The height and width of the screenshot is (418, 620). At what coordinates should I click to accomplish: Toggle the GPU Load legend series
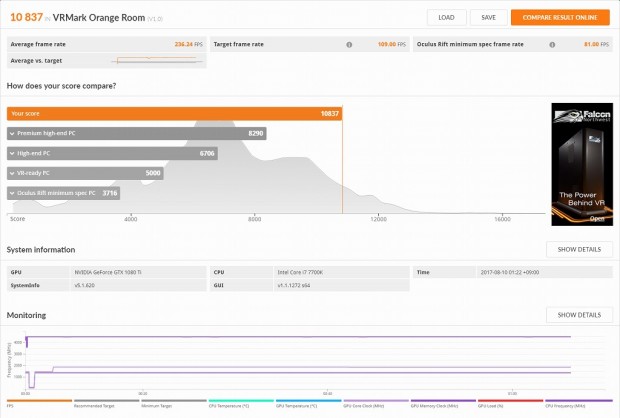click(510, 403)
